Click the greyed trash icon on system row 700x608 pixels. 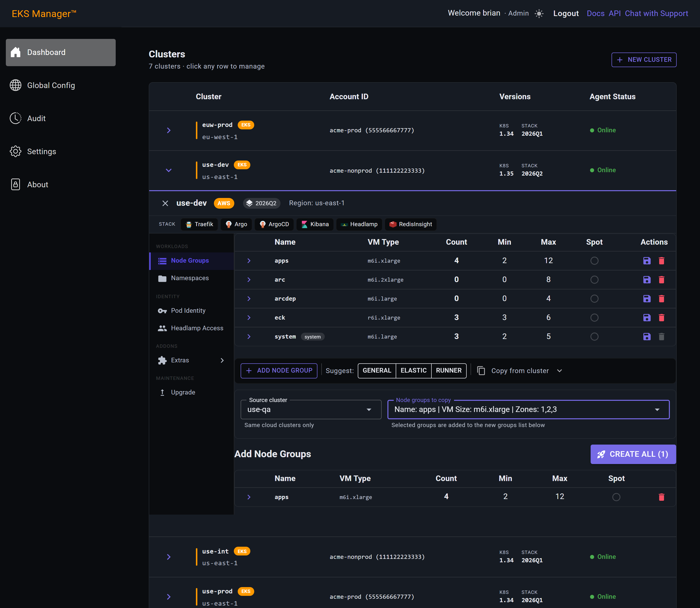[661, 337]
